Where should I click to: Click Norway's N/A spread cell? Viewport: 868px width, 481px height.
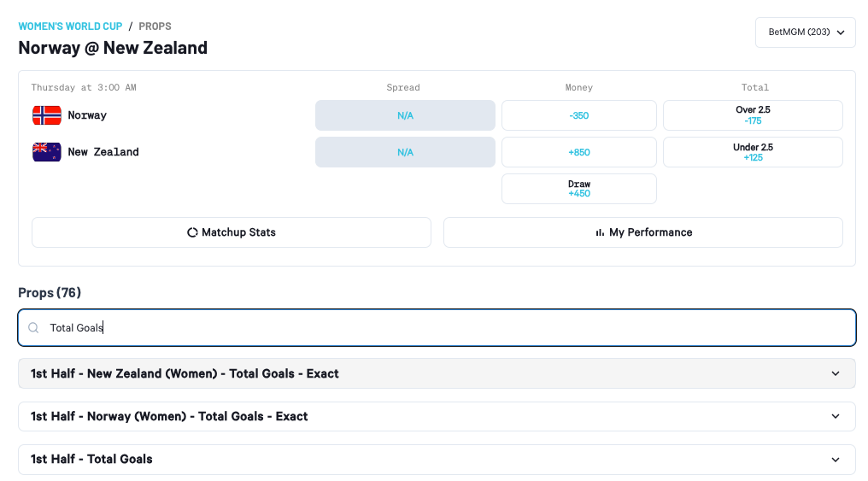coord(405,115)
